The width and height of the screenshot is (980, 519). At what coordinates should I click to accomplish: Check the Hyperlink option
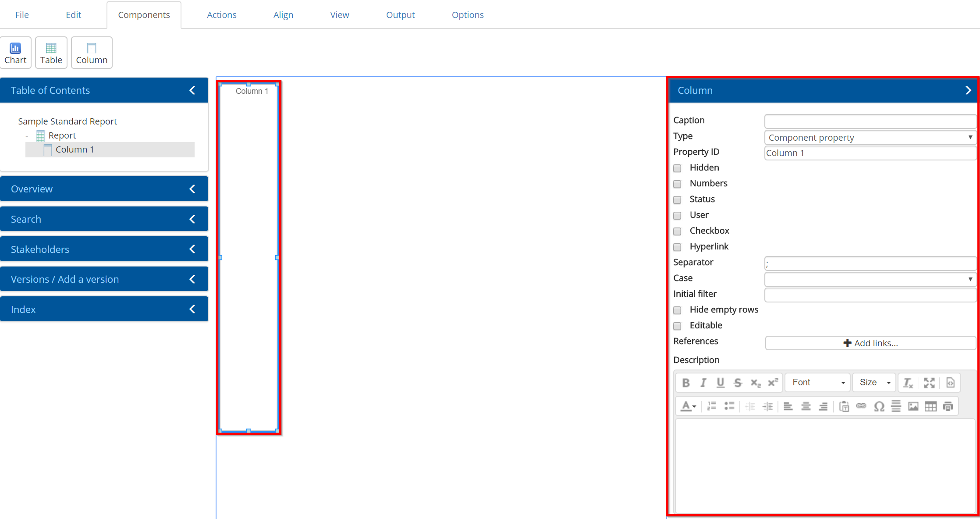(678, 247)
